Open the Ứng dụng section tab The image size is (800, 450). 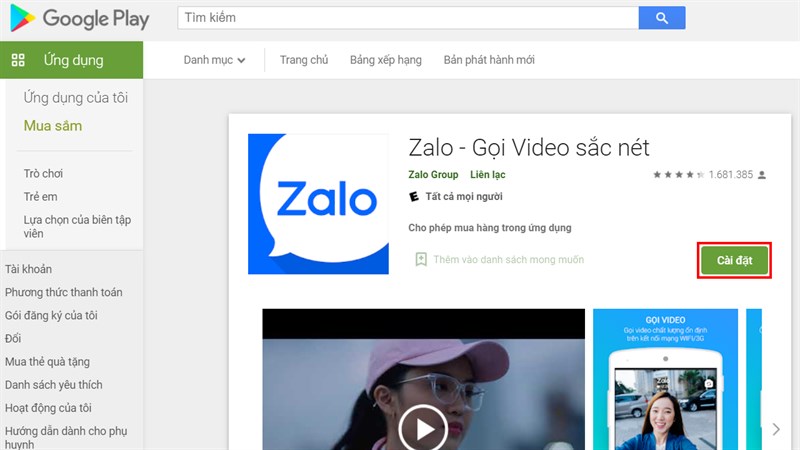(x=71, y=60)
